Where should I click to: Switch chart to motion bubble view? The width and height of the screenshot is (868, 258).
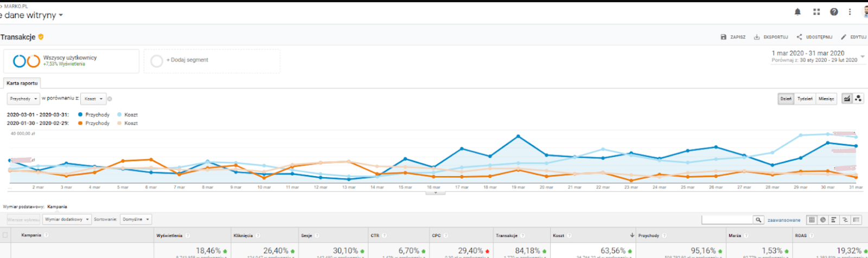point(858,98)
